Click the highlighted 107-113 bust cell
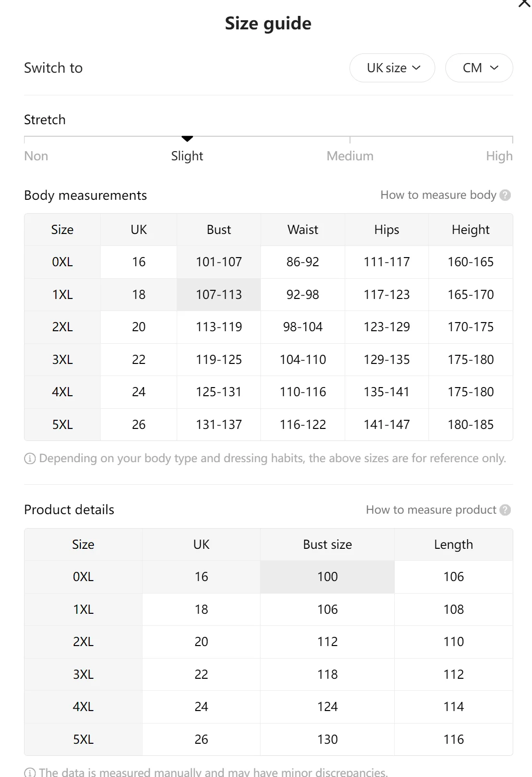 click(219, 295)
